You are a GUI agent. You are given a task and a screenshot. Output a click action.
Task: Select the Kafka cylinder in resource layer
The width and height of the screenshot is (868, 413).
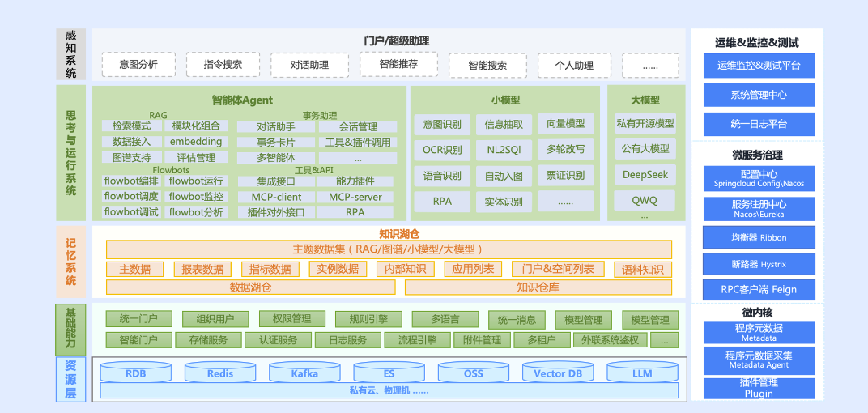click(304, 373)
